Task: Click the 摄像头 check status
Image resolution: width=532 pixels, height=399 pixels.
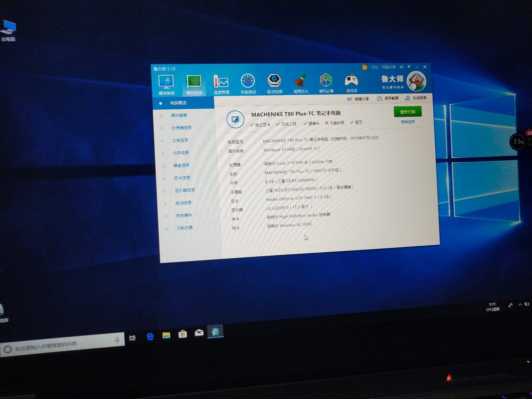Action: point(312,123)
